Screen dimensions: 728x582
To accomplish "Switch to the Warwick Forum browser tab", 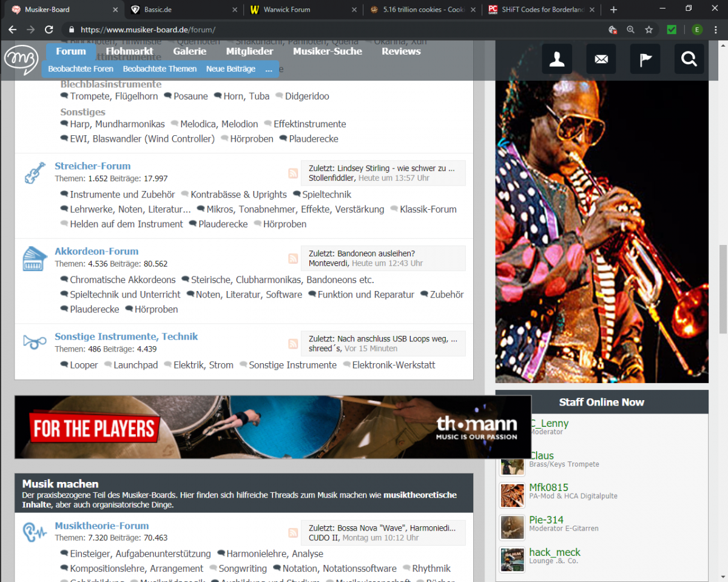I will pos(303,10).
